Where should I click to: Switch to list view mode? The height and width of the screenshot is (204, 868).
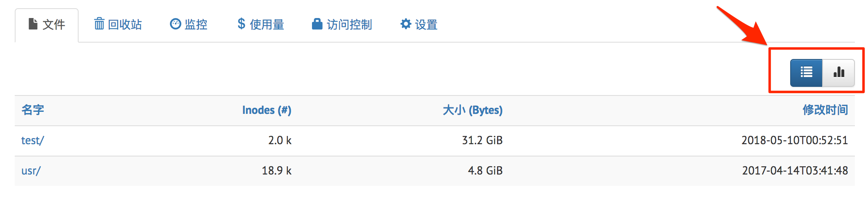click(806, 73)
